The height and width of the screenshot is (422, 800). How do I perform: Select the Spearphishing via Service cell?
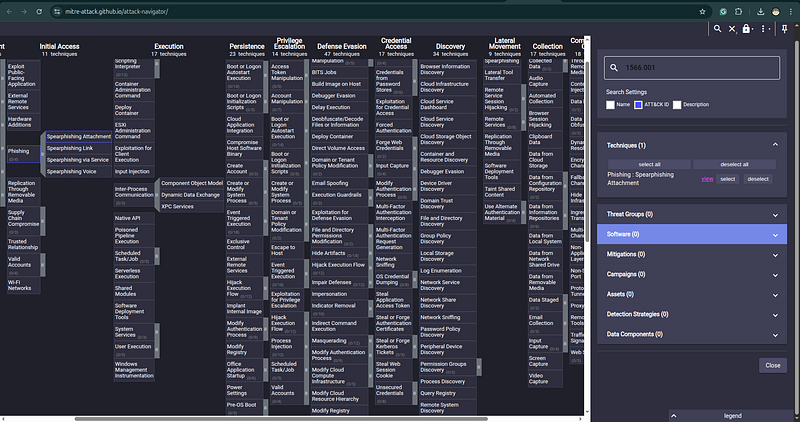79,160
